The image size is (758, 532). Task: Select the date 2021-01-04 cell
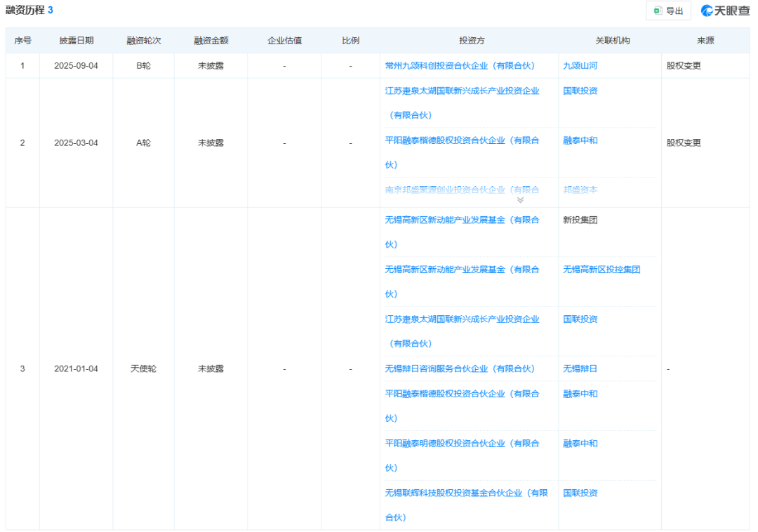pos(76,368)
